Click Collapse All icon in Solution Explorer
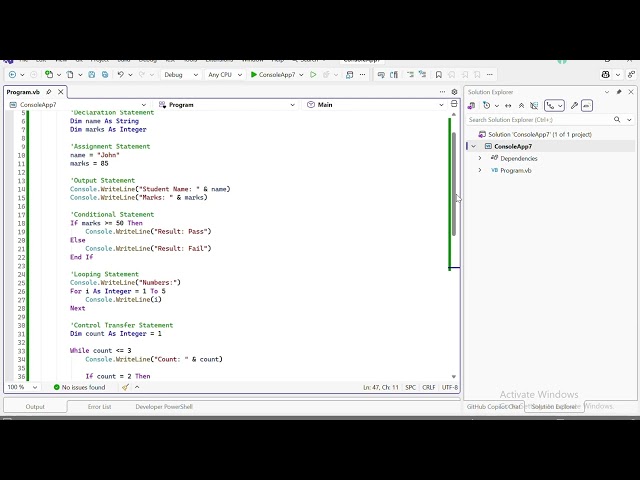The image size is (640, 480). [521, 106]
